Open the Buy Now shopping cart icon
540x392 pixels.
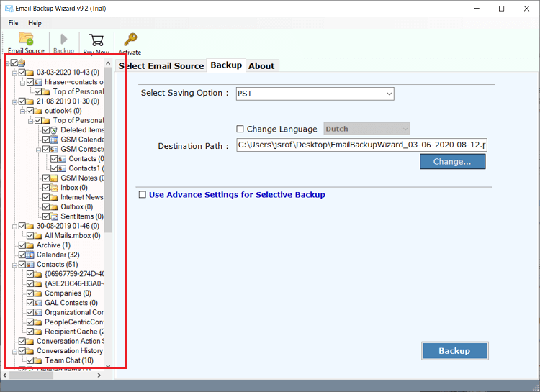tap(96, 40)
